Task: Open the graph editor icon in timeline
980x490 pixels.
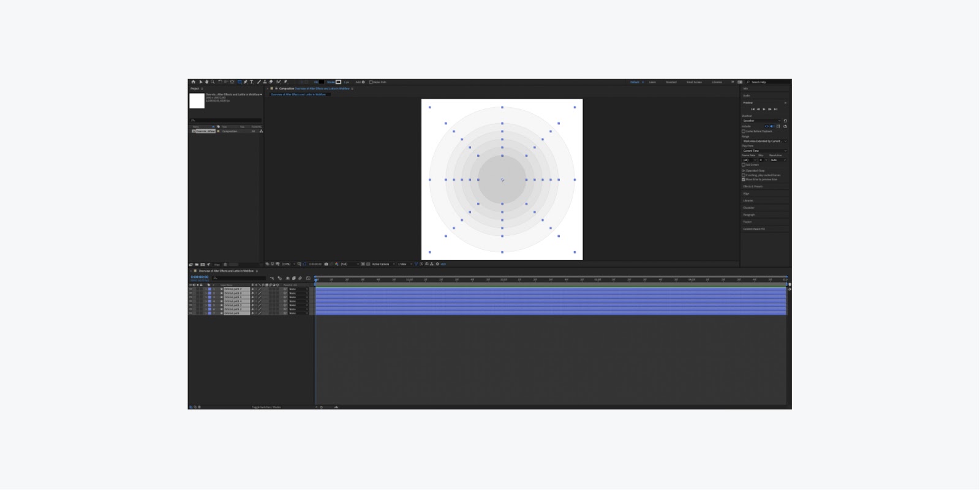Action: [x=308, y=277]
